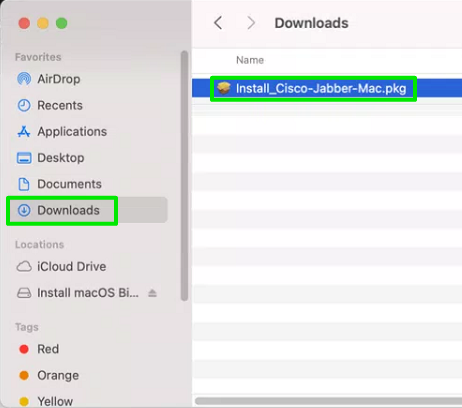
Task: Click the Downloads arrow icon in sidebar
Action: pos(24,210)
